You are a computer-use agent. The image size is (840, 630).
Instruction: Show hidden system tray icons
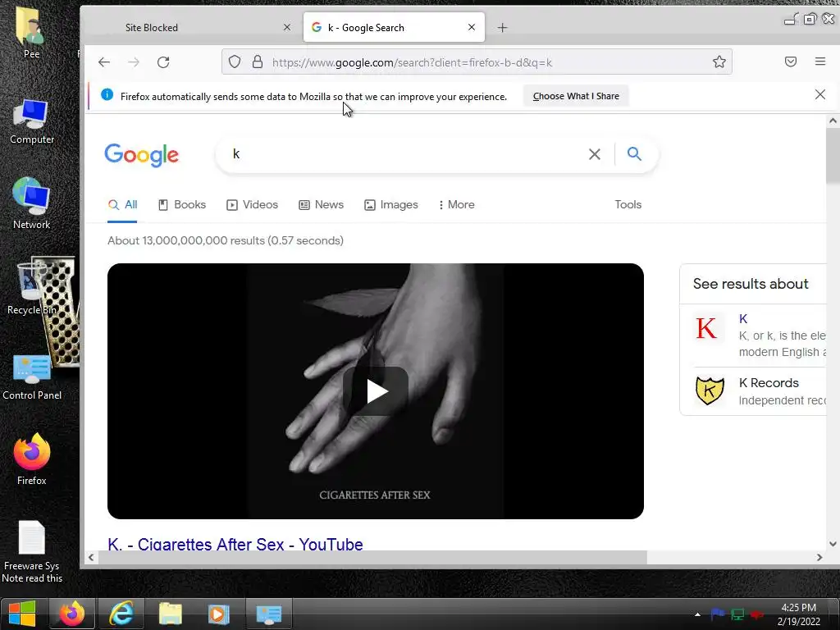(x=697, y=614)
